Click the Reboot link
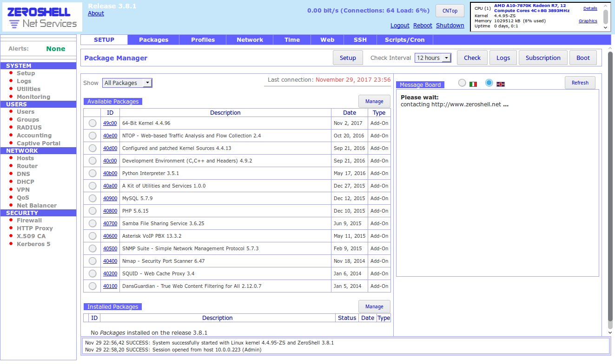The image size is (615, 364). tap(423, 26)
